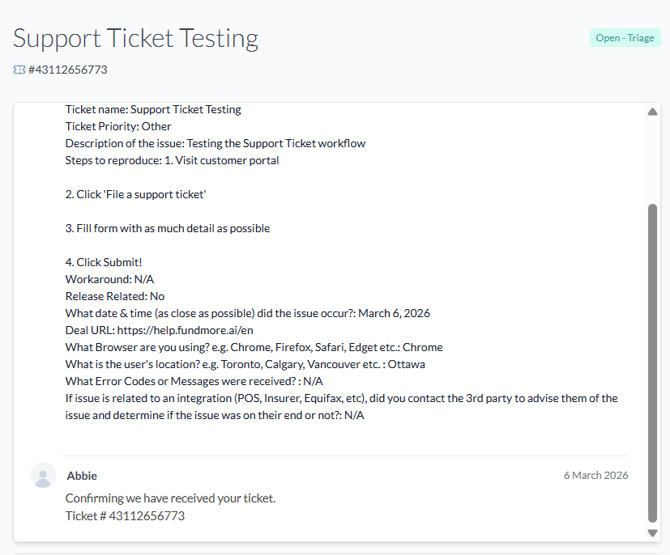Image resolution: width=670 pixels, height=555 pixels.
Task: Click the 'Fill form with as much detail' step
Action: pos(168,228)
